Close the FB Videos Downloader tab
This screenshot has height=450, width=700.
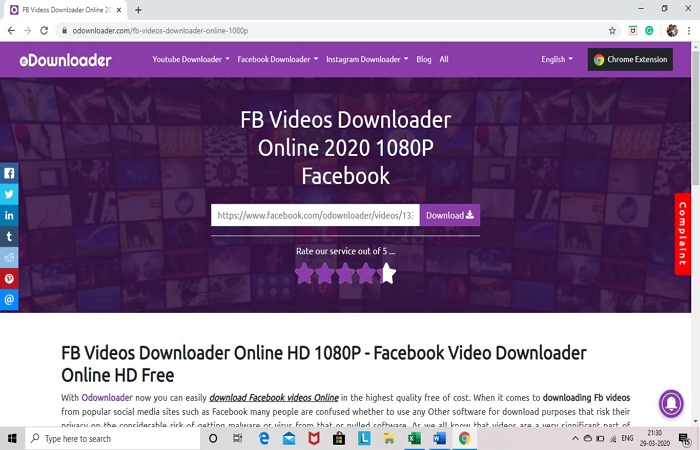pos(119,10)
